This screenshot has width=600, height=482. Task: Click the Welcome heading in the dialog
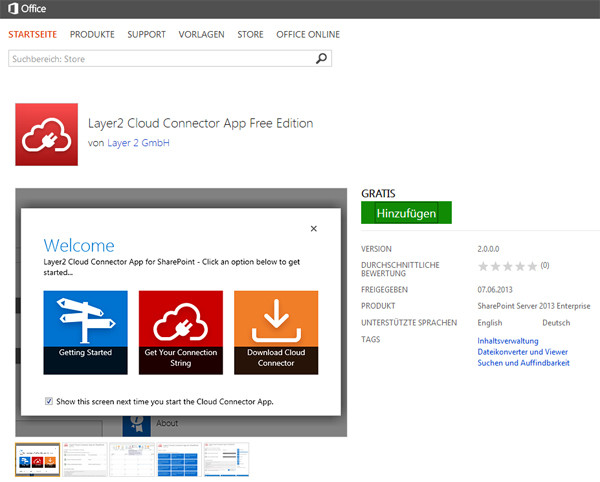(x=79, y=246)
